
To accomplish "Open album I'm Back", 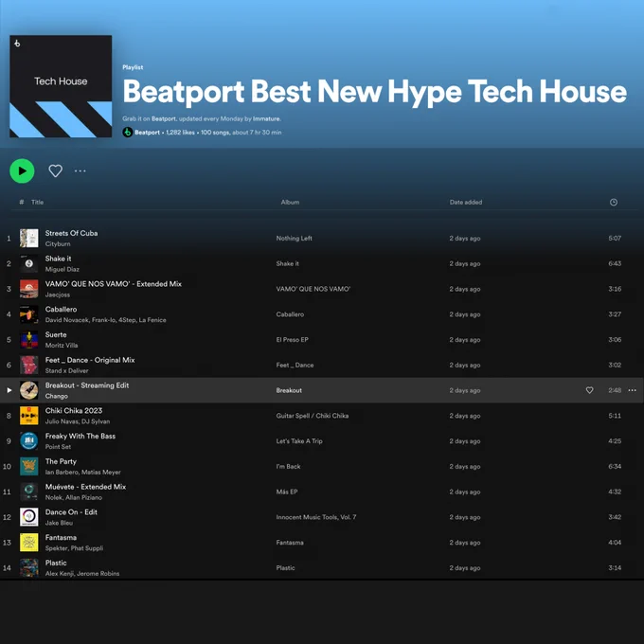I will click(288, 467).
